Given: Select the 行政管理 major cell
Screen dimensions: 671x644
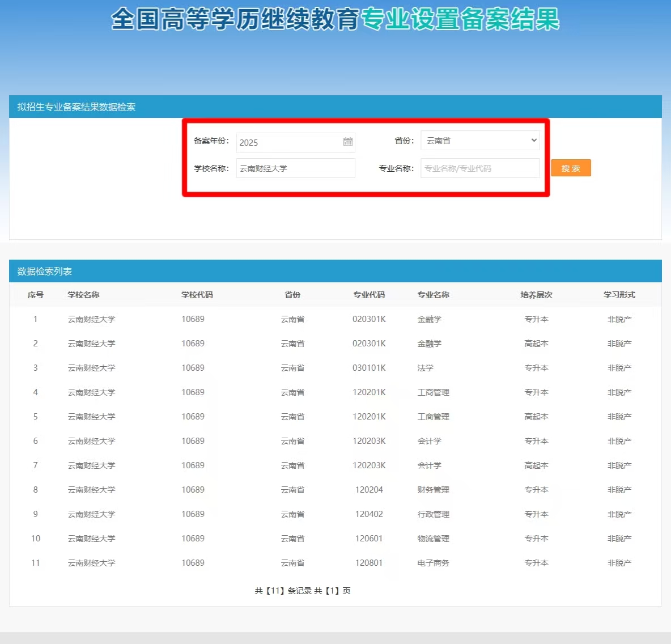Looking at the screenshot, I should click(434, 515).
